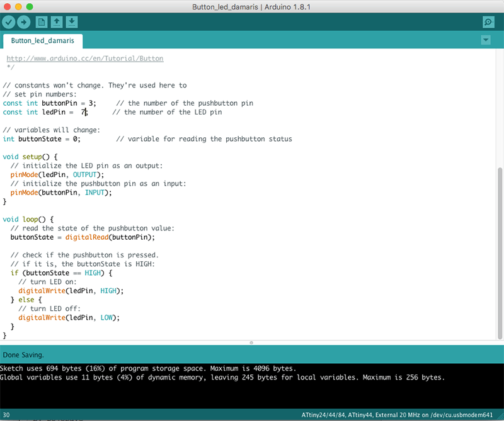Click the 'Sketch uses 694 bytes' console line
This screenshot has width=504, height=421.
148,368
